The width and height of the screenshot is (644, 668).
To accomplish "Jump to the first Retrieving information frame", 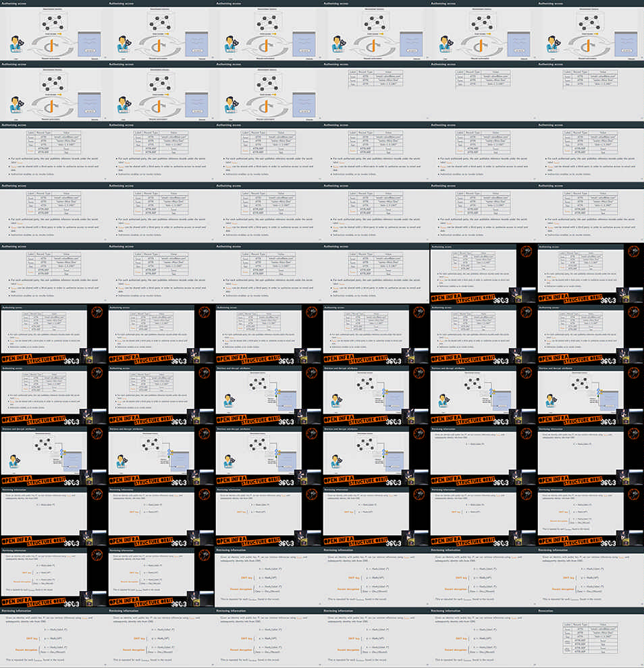I will coord(483,455).
